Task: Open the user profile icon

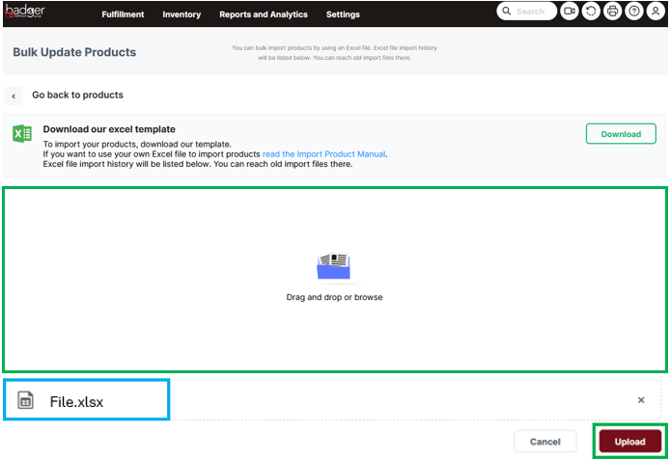Action: coord(654,12)
